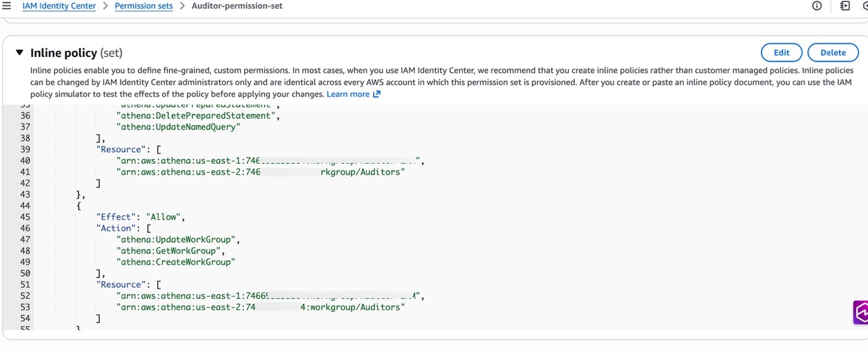
Task: Click the partially visible hexagon settings icon
Action: coord(865,6)
